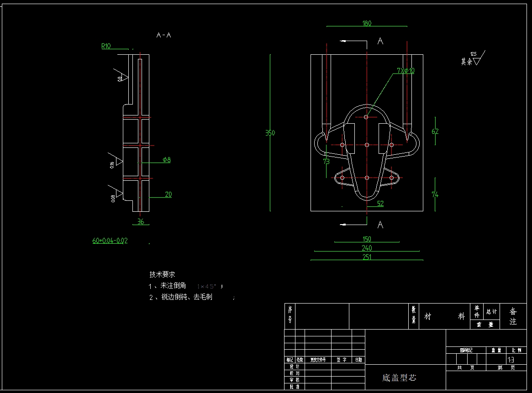The width and height of the screenshot is (532, 393).
Task: Click the 底盖型芯 drawing title
Action: coord(399,378)
